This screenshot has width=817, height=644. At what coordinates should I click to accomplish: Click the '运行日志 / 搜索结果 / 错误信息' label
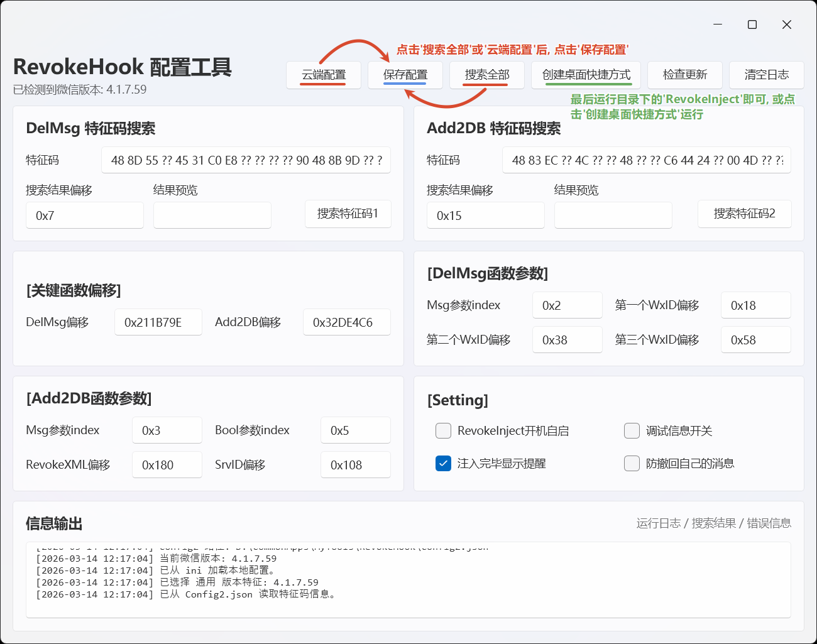pyautogui.click(x=713, y=523)
